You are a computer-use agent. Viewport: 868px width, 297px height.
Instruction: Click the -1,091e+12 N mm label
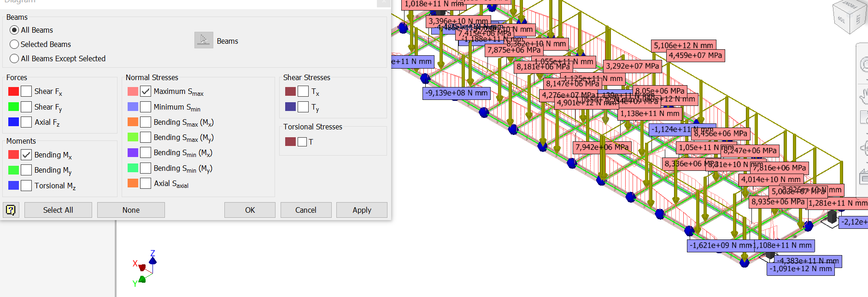(x=801, y=269)
